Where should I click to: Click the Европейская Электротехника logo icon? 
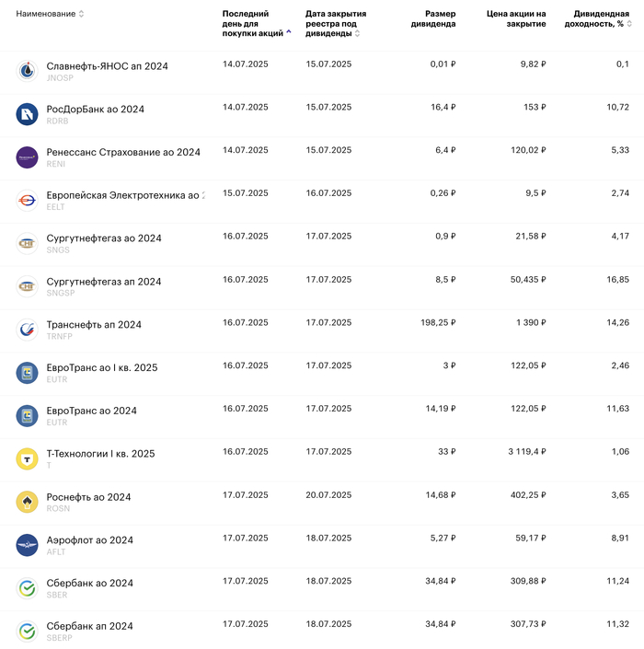pyautogui.click(x=27, y=200)
